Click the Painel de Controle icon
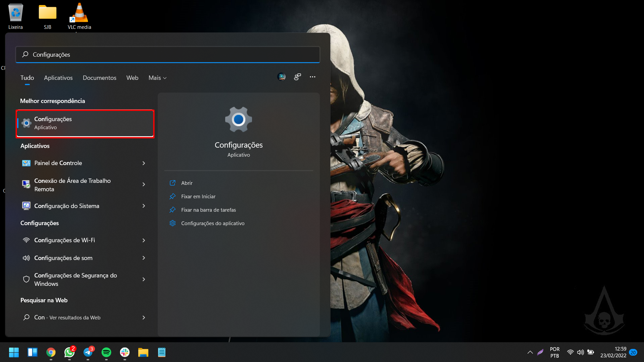Screen dimensions: 644x362 pos(26,163)
